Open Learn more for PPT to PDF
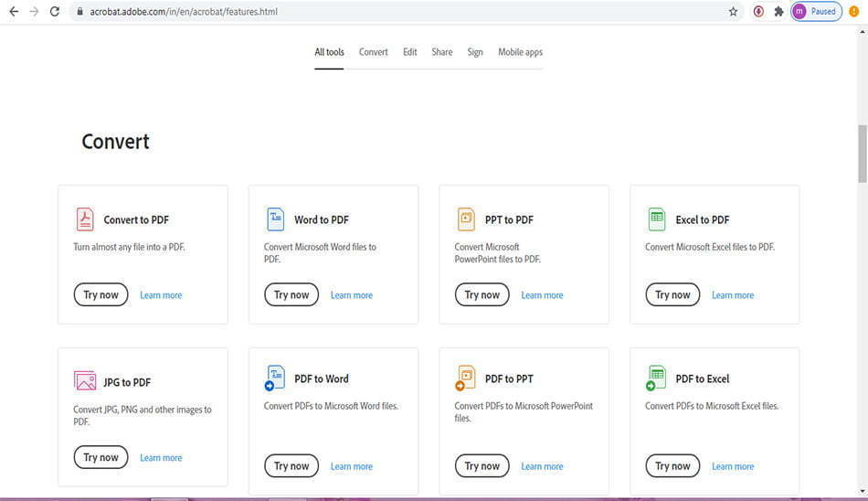Viewport: 868px width, 501px height. click(542, 295)
